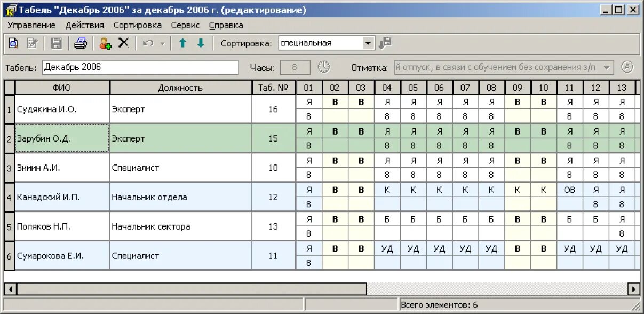Click the Должность column header
This screenshot has width=644, height=314.
(180, 88)
